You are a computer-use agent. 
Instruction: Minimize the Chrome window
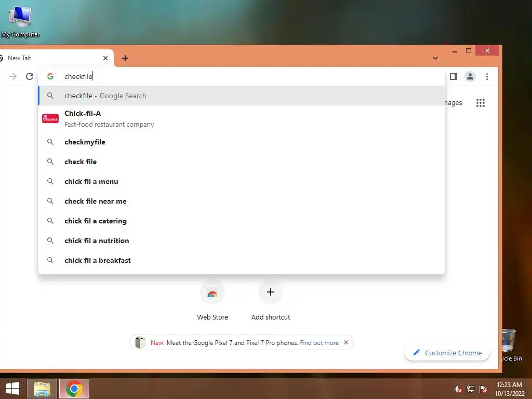coord(455,51)
